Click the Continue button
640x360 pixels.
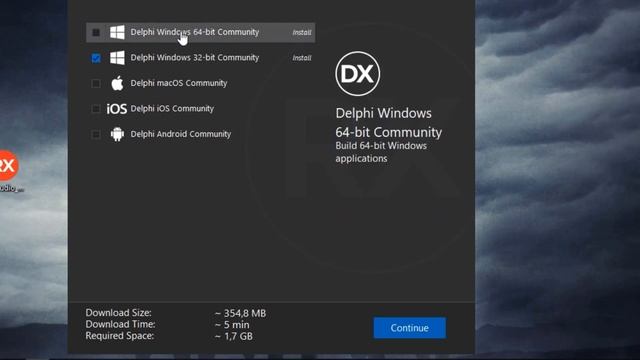[x=409, y=328]
